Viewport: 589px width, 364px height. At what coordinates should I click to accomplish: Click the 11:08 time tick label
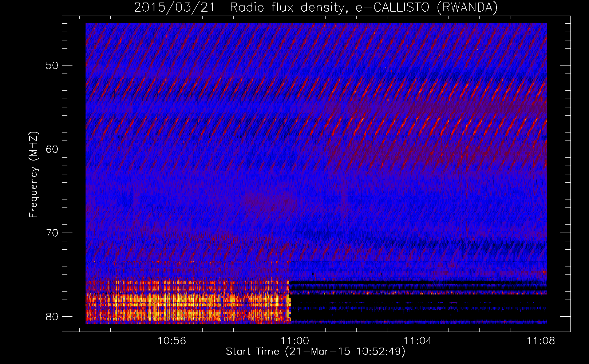541,341
